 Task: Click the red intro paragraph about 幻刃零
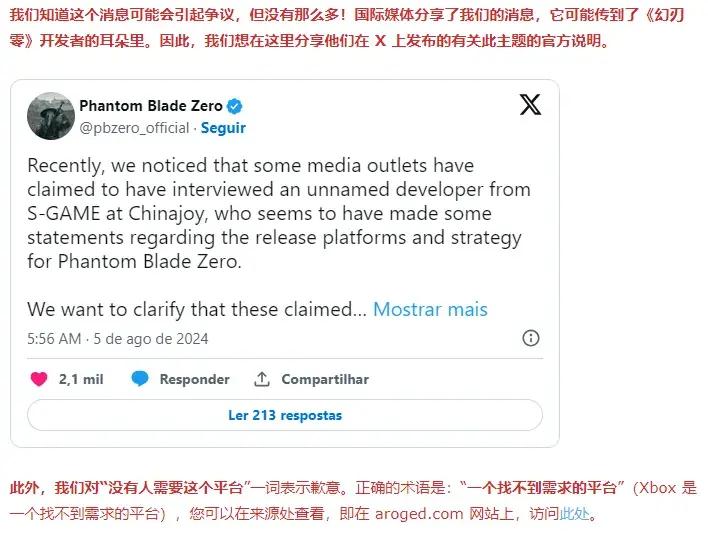point(347,28)
